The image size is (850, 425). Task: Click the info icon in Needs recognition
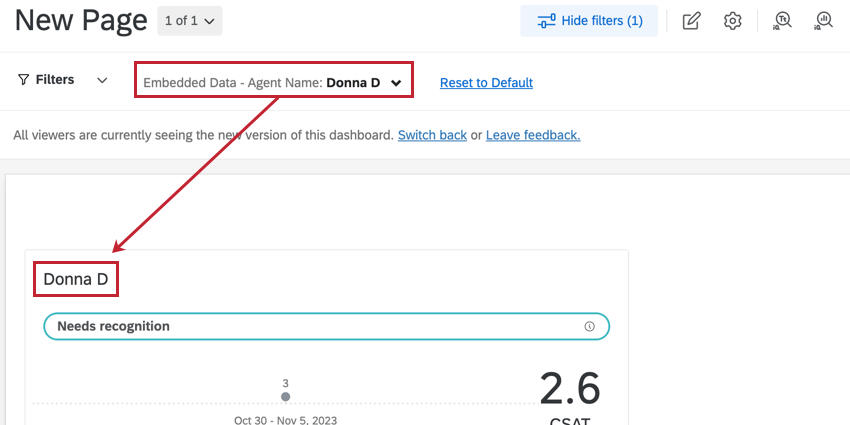(589, 326)
